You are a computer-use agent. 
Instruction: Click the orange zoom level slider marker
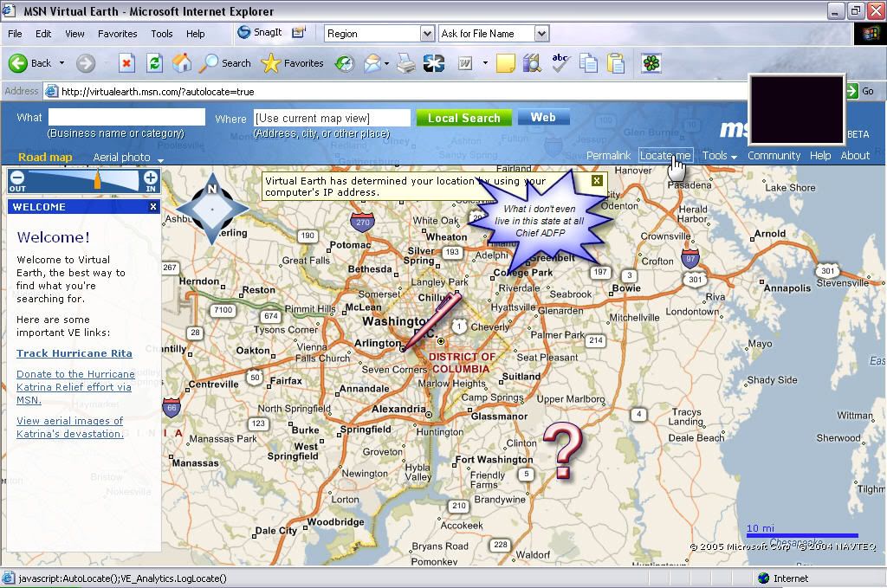pos(97,179)
